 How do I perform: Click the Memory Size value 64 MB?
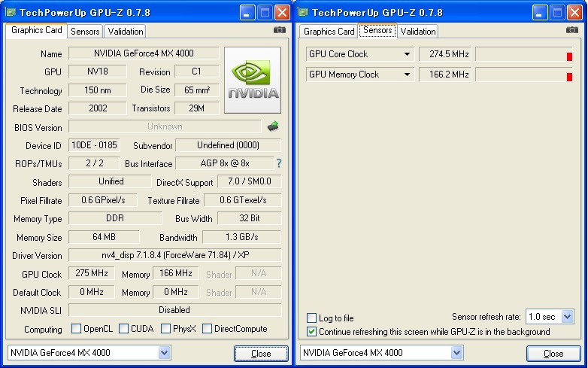[104, 237]
